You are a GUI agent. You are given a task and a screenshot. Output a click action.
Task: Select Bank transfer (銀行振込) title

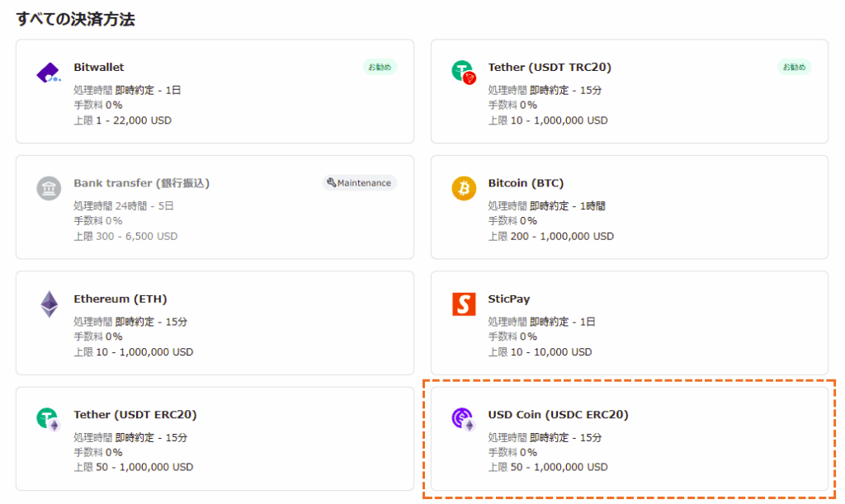141,183
